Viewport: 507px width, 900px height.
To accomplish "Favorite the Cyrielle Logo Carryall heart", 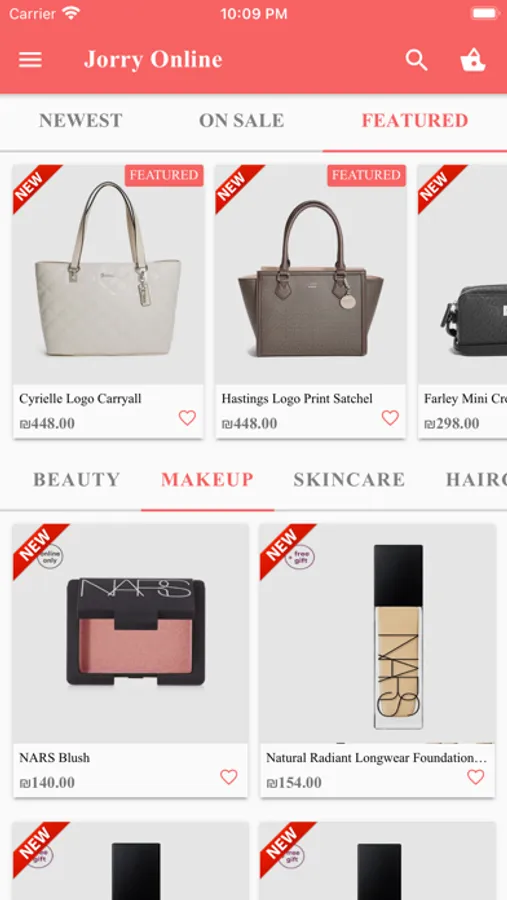I will tap(187, 418).
